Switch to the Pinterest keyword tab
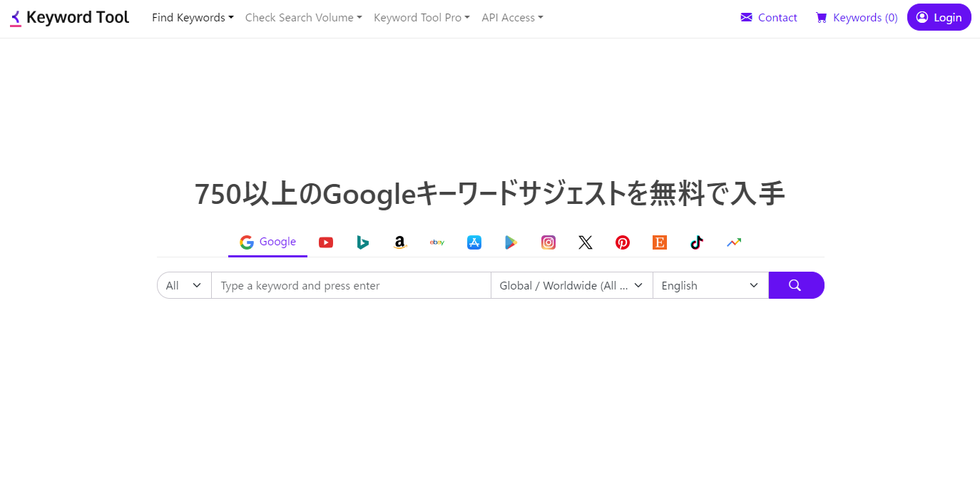980x492 pixels. (623, 242)
